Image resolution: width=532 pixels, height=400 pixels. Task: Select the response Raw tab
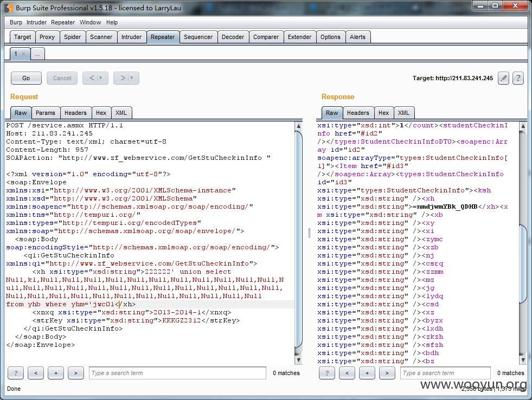pyautogui.click(x=332, y=113)
